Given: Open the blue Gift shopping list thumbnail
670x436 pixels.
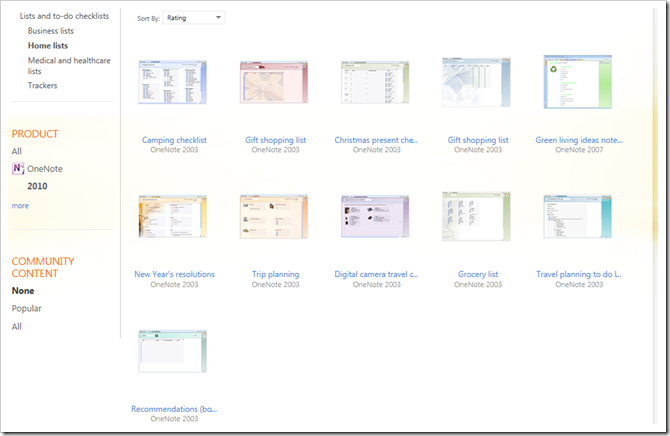Looking at the screenshot, I should (476, 82).
